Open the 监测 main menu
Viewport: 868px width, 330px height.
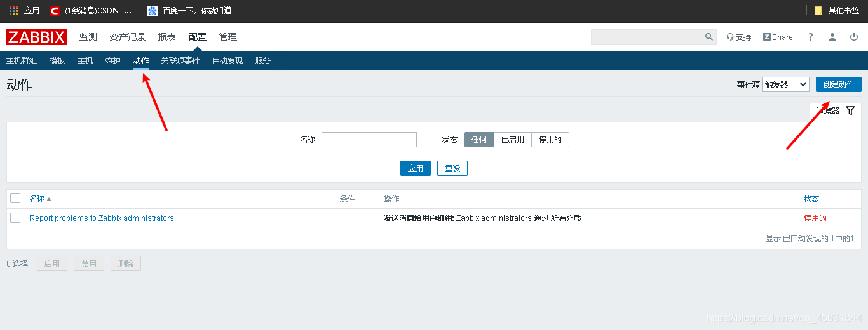tap(88, 37)
